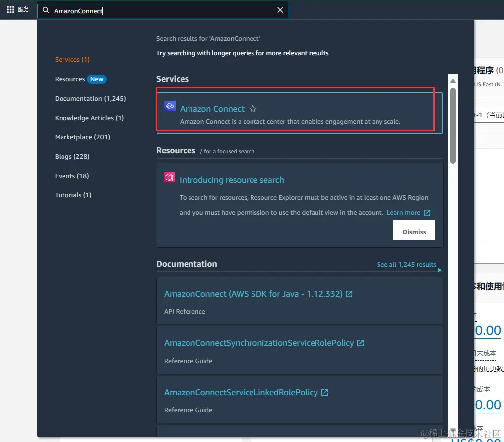Click external icon beside SynchronizationServiceRolePolicy
This screenshot has height=442, width=504.
click(360, 343)
